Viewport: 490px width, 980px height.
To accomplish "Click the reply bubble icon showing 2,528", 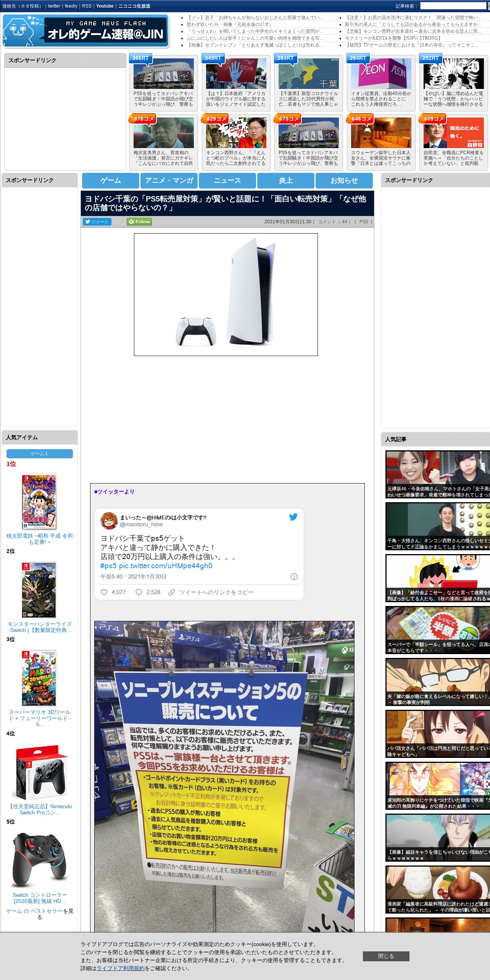I will [x=139, y=592].
